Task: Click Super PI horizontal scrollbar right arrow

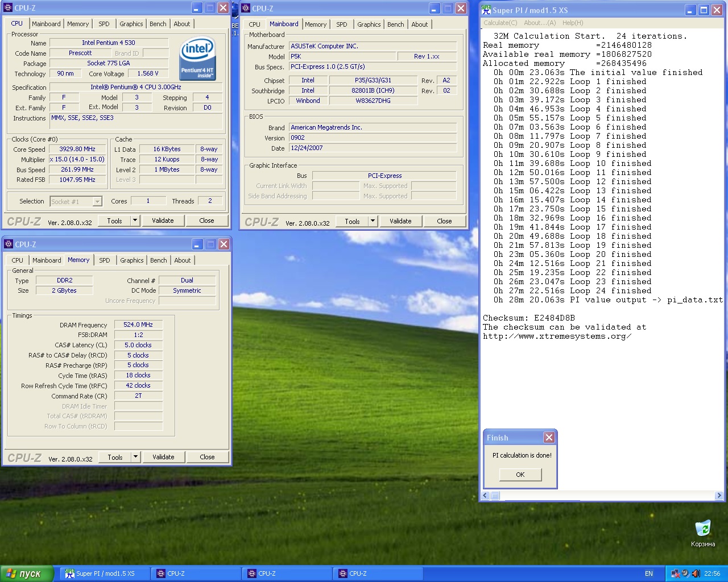Action: [719, 496]
